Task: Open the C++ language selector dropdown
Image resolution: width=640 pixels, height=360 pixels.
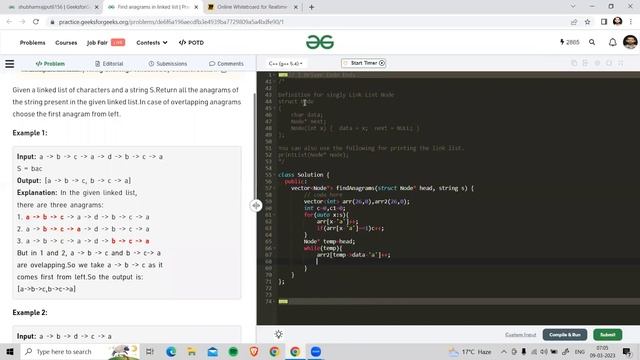Action: (285, 64)
